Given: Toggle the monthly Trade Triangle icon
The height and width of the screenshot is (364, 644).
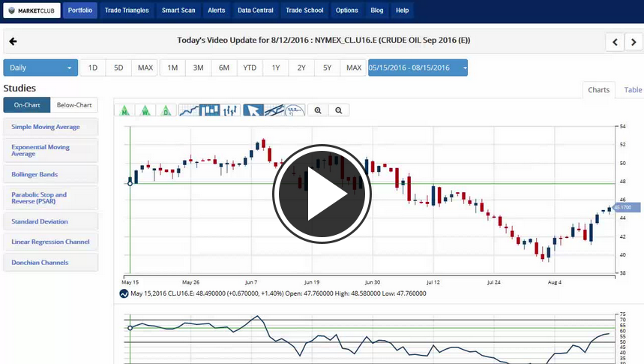Looking at the screenshot, I should pos(124,110).
